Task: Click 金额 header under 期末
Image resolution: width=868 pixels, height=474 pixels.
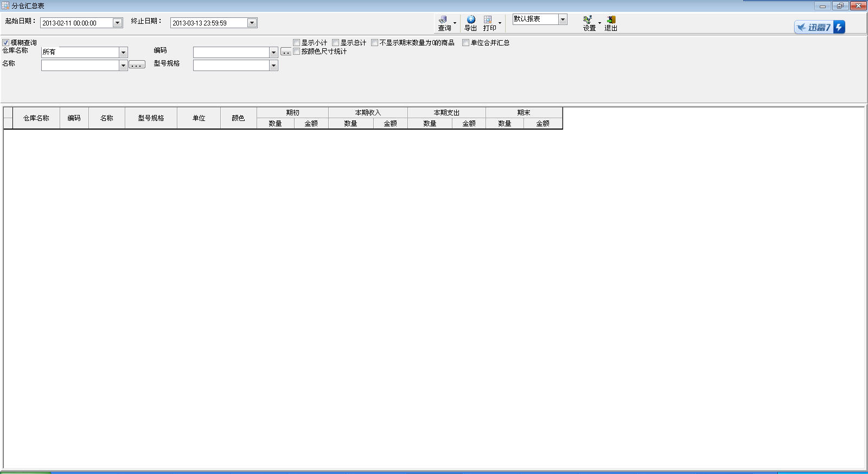Action: [543, 123]
